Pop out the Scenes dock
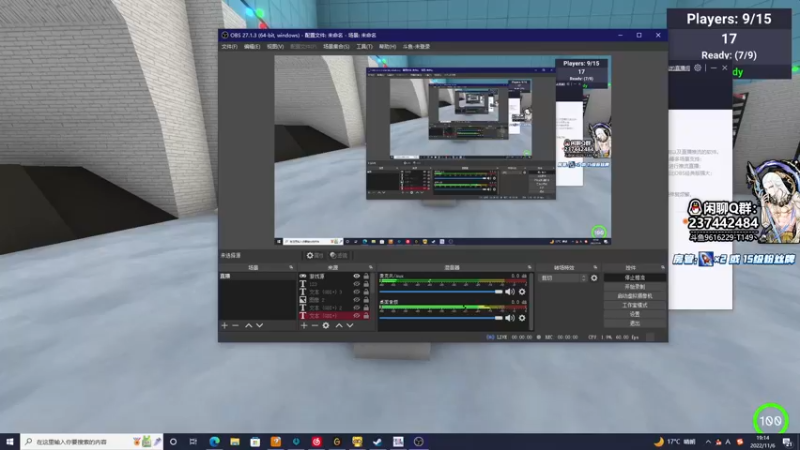The width and height of the screenshot is (800, 450). (291, 267)
